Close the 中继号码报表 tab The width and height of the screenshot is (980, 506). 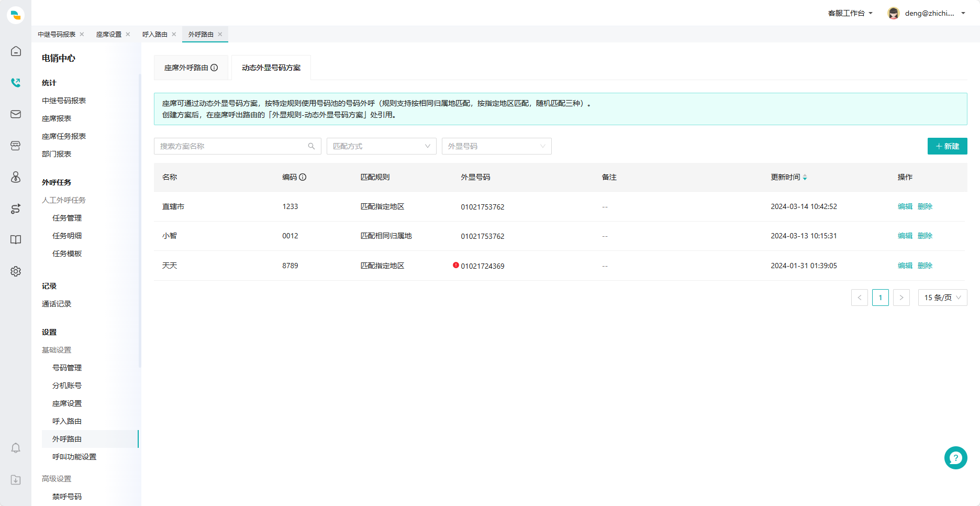tap(82, 34)
